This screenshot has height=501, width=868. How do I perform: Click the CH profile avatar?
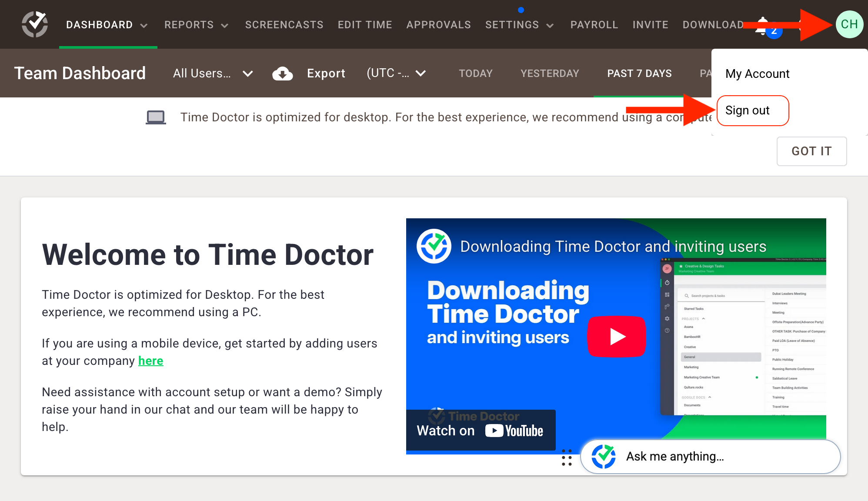[x=849, y=24]
